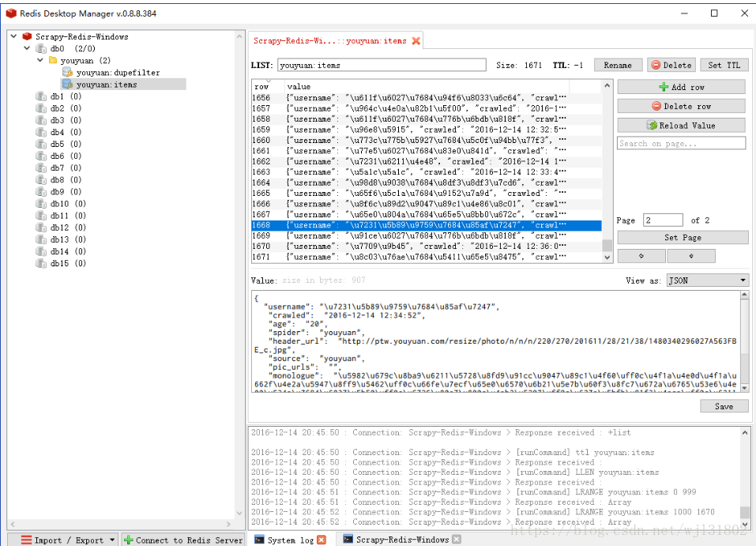Click the db15 database icon

pyautogui.click(x=41, y=263)
